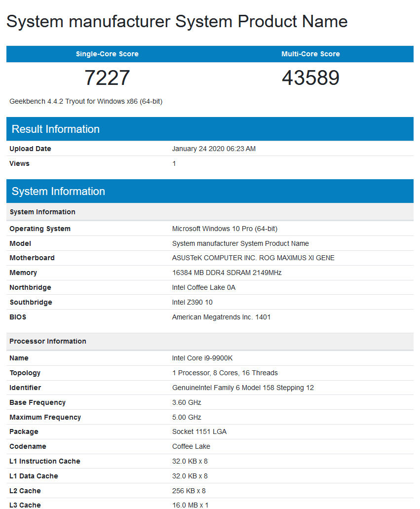
Task: Select the Model value System manufacturer System Product Name
Action: click(240, 243)
